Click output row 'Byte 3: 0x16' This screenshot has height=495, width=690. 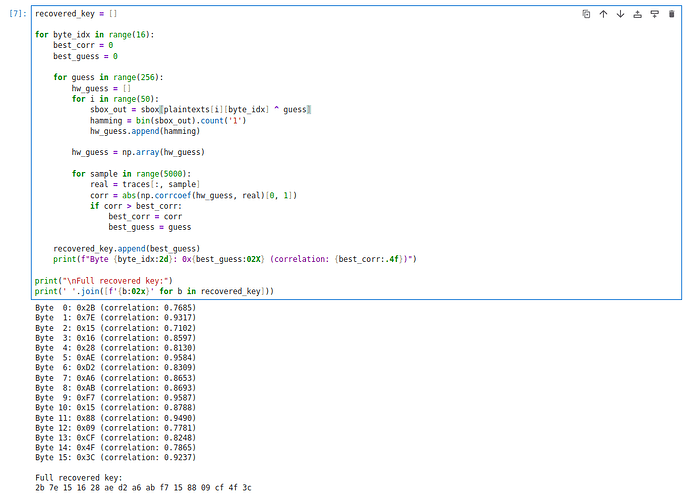[115, 338]
